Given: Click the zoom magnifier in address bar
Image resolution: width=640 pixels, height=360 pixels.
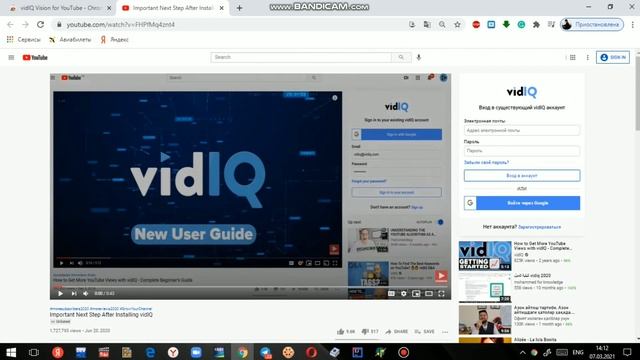Looking at the screenshot, I should [x=442, y=24].
